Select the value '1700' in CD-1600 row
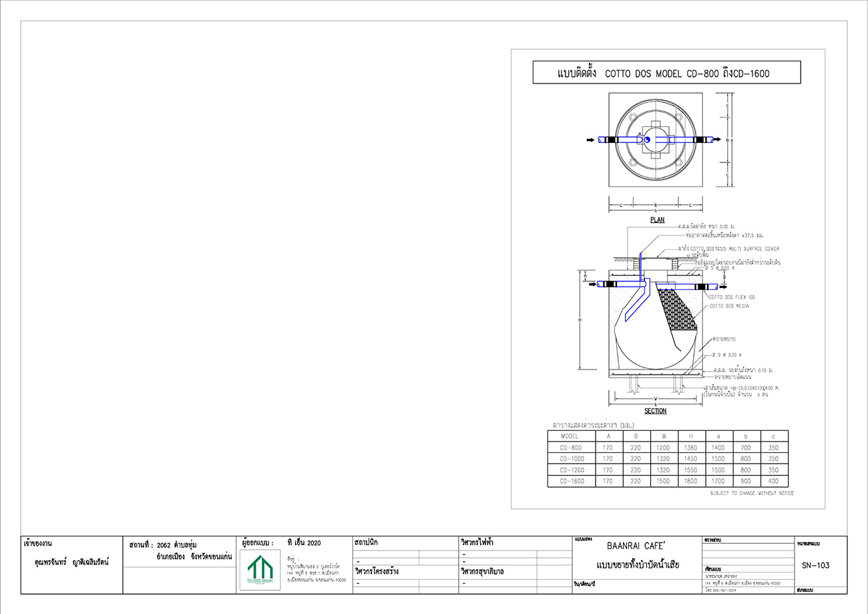The height and width of the screenshot is (614, 868). pos(718,481)
